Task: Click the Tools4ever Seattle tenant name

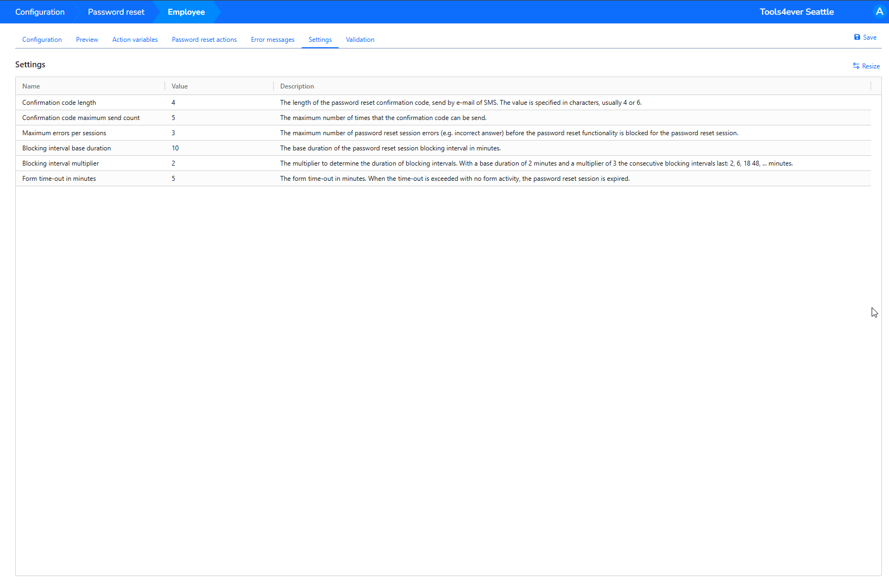Action: 797,12
